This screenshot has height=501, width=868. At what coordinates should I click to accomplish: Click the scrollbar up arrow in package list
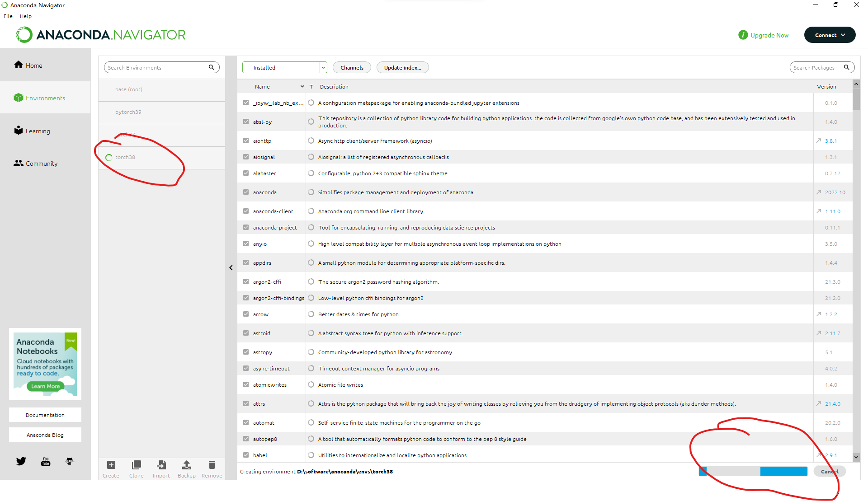[856, 84]
